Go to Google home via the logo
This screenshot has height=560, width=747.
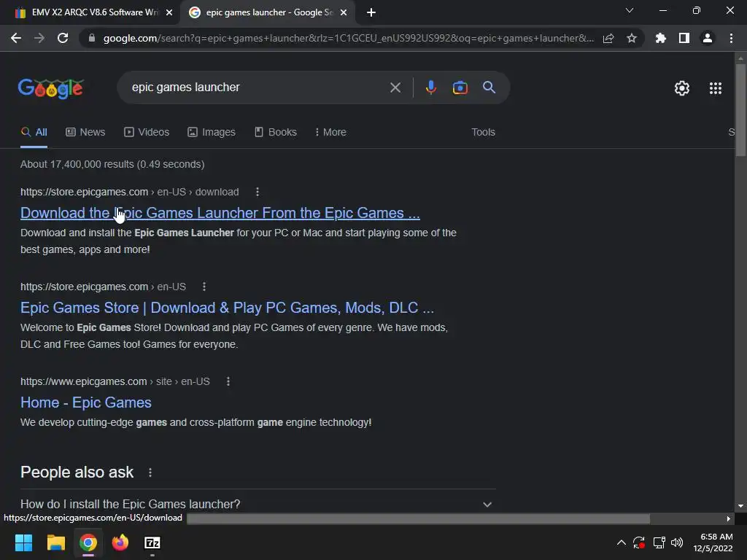51,88
